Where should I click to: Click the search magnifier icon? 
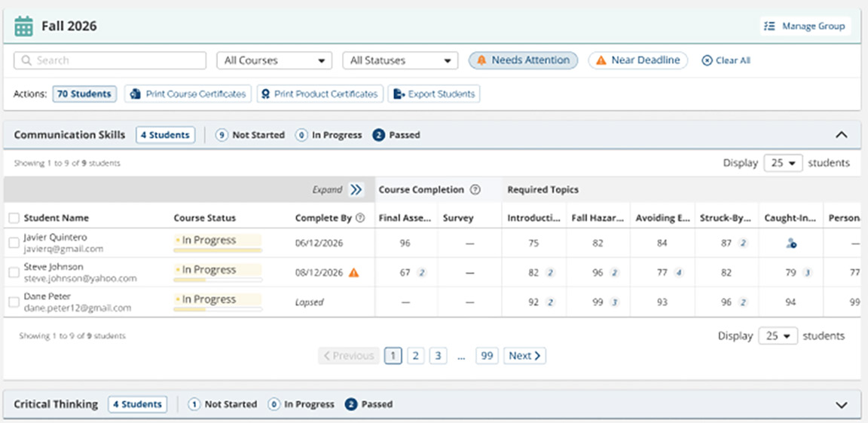tap(26, 60)
